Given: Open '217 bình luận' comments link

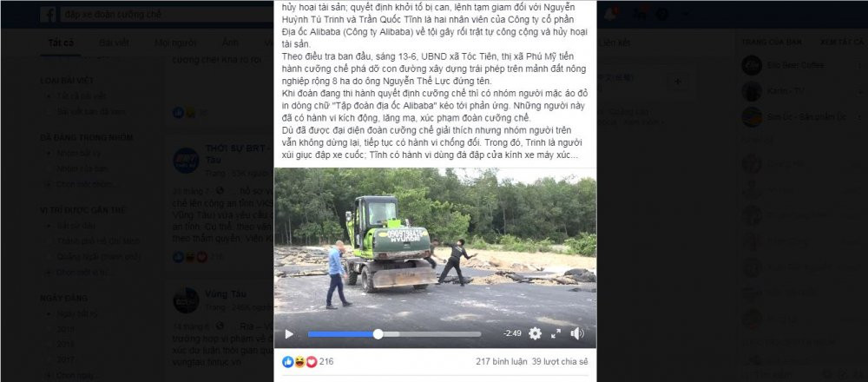Looking at the screenshot, I should pos(501,361).
